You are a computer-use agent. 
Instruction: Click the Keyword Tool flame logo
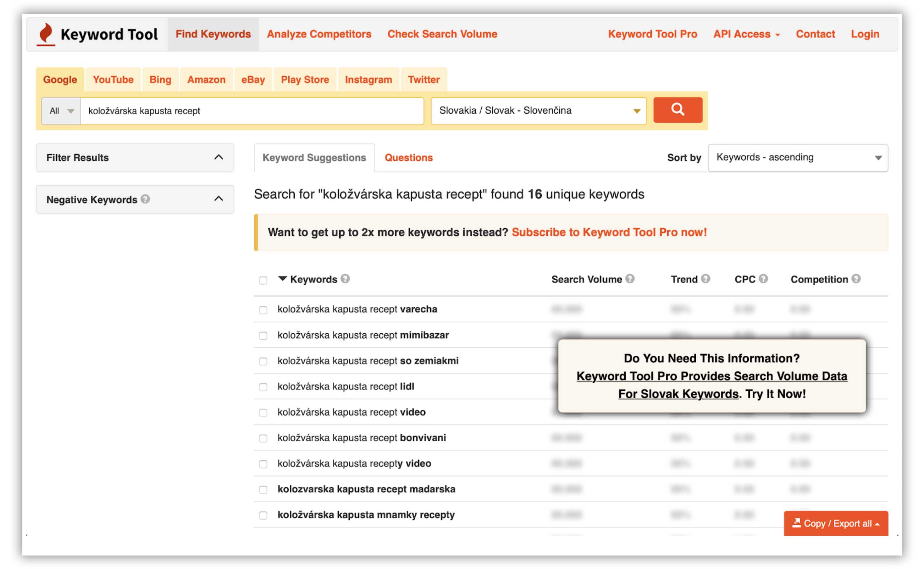coord(46,34)
